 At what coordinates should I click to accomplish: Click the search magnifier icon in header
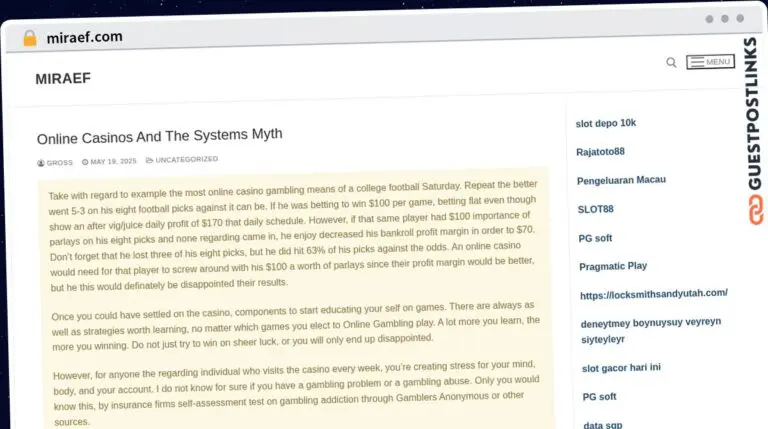click(671, 63)
